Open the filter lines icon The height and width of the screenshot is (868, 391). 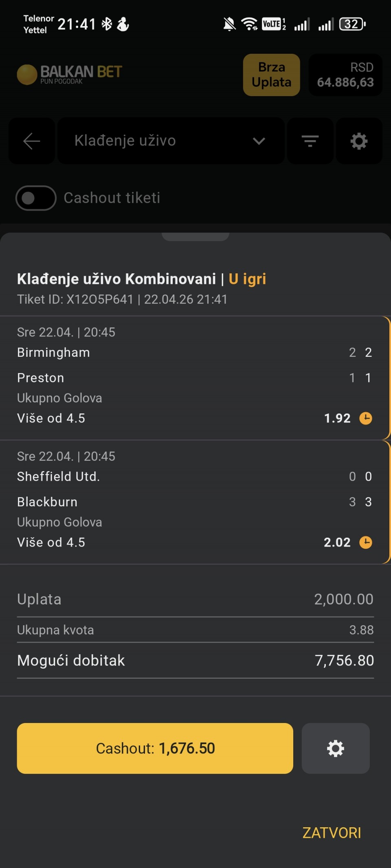tap(310, 141)
